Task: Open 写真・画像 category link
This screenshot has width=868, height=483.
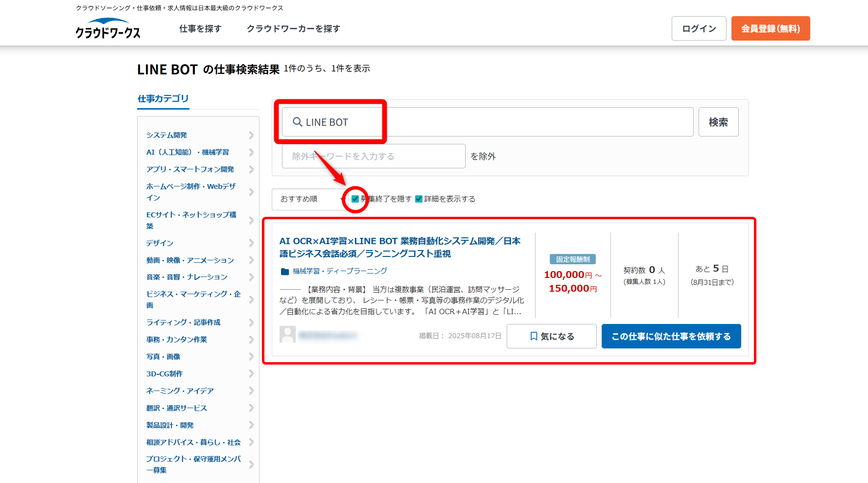Action: (x=163, y=356)
